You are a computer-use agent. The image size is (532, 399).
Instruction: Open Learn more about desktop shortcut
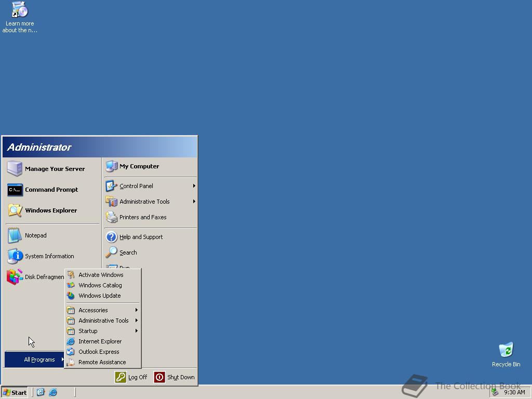click(20, 9)
